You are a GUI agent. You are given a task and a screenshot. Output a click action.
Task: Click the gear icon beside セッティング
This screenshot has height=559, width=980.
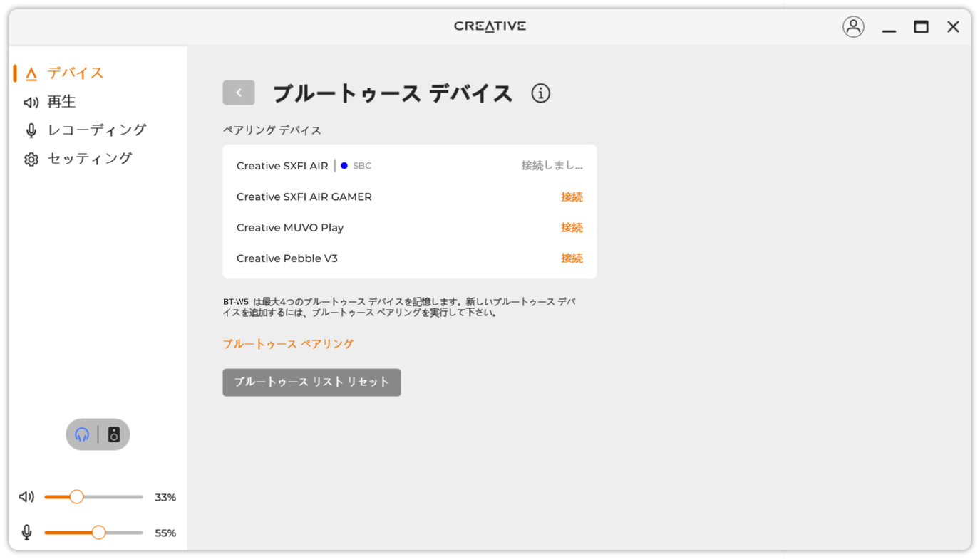[x=31, y=160]
